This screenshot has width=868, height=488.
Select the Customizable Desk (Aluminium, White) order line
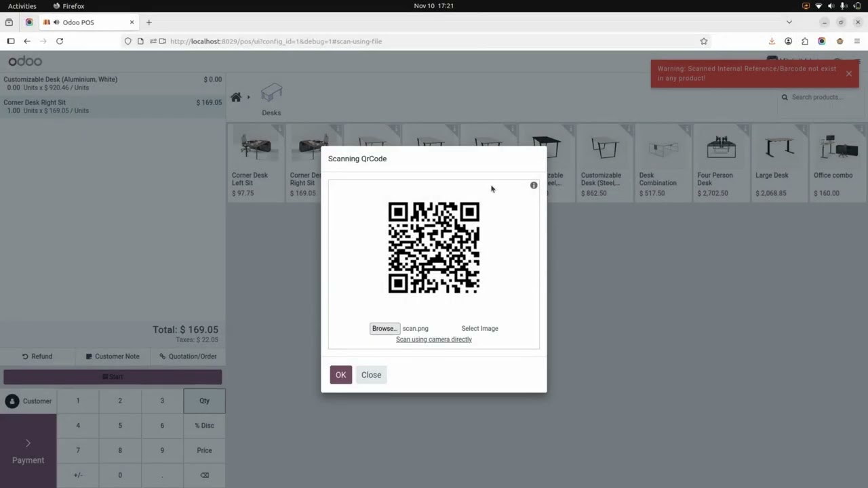(x=113, y=83)
